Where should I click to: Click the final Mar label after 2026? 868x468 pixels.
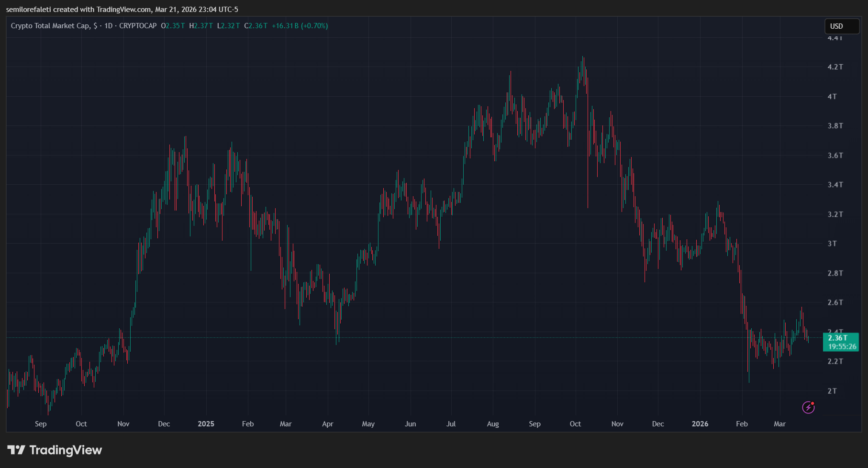click(x=780, y=424)
